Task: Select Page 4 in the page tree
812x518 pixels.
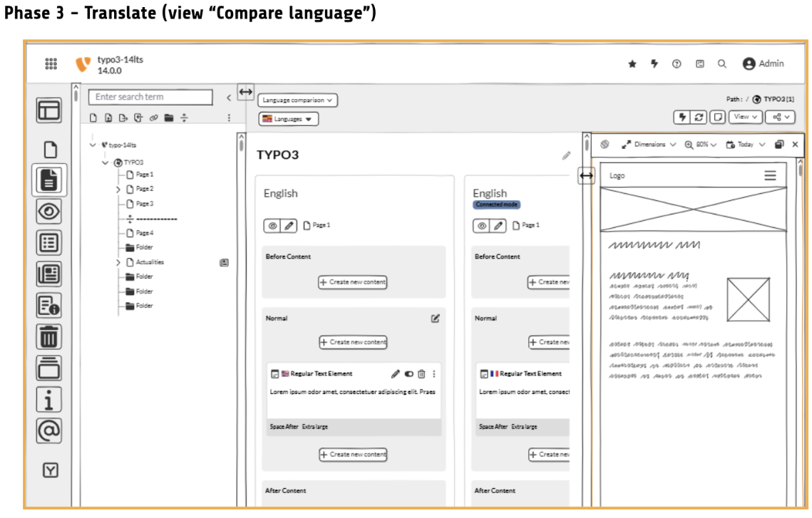Action: [144, 233]
